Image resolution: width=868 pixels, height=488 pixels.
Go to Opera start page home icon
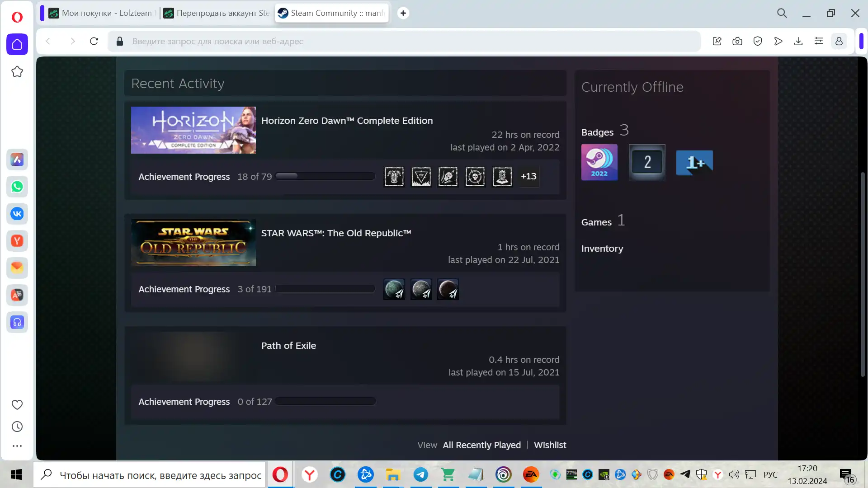[17, 44]
